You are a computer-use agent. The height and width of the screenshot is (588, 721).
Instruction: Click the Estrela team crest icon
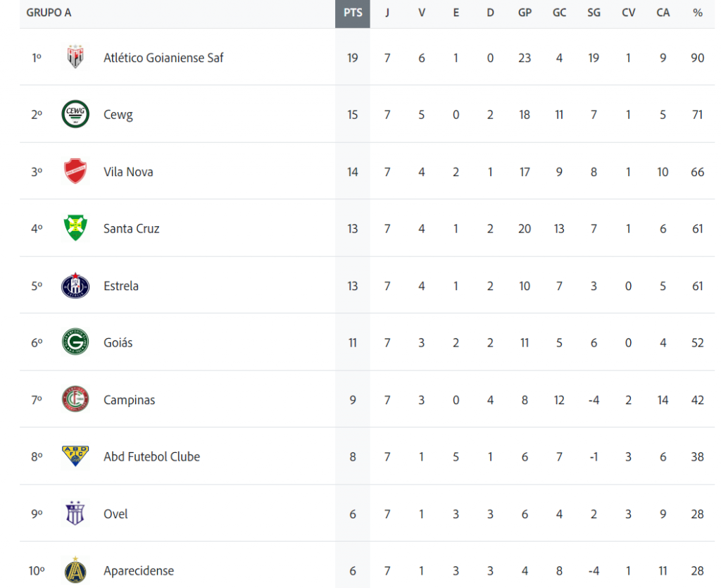75,285
